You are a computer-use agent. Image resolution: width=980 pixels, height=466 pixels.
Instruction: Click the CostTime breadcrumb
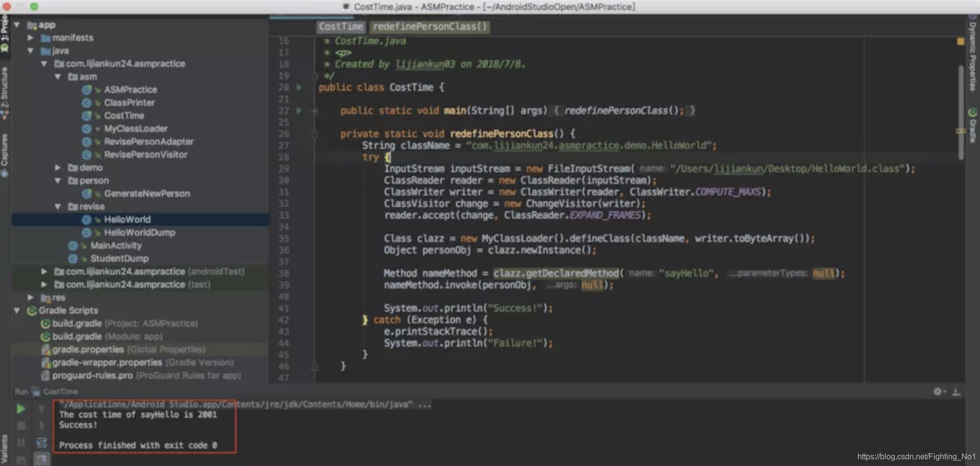coord(341,26)
